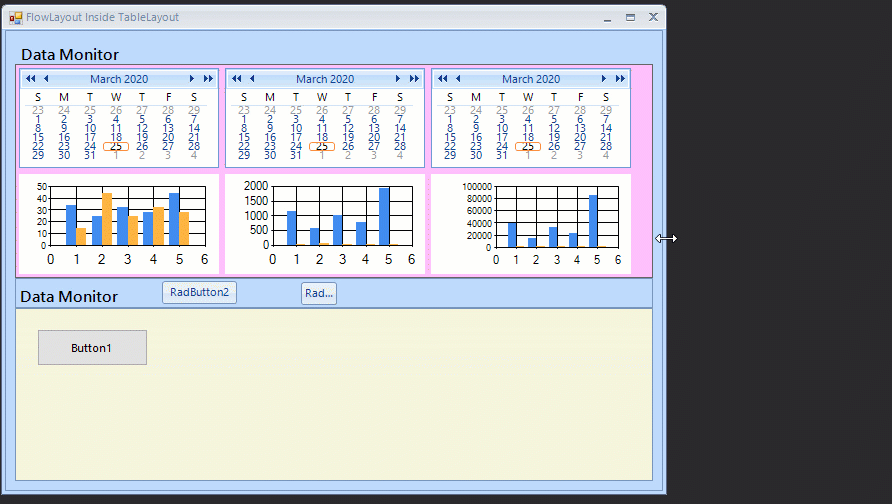Select March 30 in first calendar
The height and width of the screenshot is (504, 892).
64,155
